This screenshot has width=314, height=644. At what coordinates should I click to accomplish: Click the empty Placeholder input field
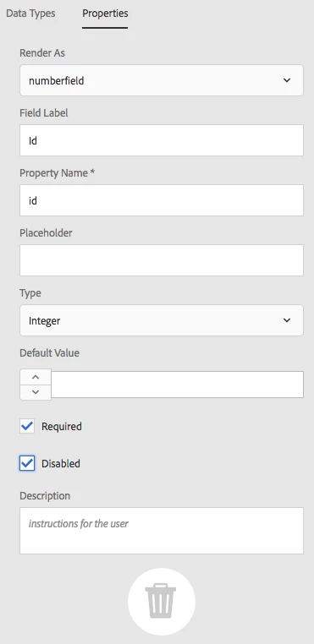click(162, 260)
